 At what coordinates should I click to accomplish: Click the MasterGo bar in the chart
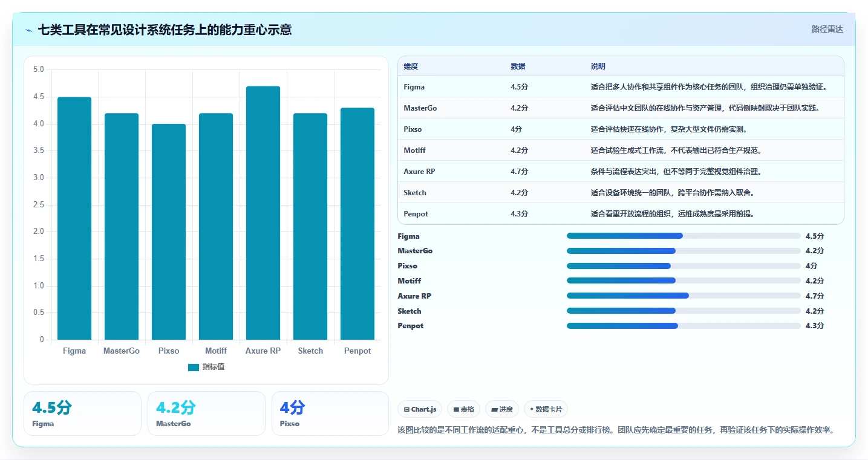(x=122, y=226)
